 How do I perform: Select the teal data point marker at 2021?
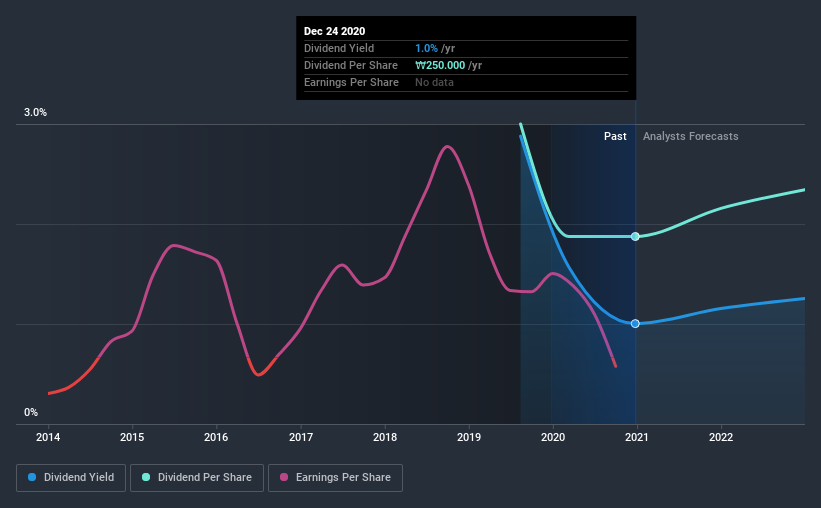pyautogui.click(x=635, y=237)
